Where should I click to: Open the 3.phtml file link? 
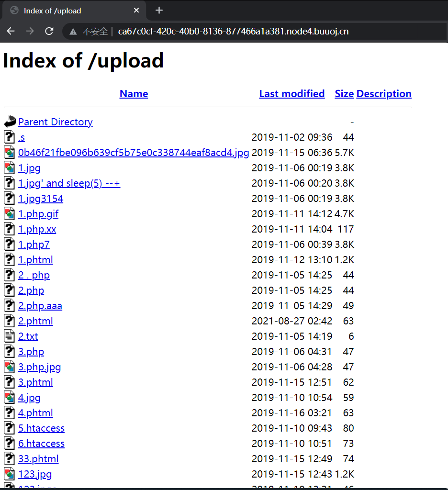pyautogui.click(x=35, y=382)
